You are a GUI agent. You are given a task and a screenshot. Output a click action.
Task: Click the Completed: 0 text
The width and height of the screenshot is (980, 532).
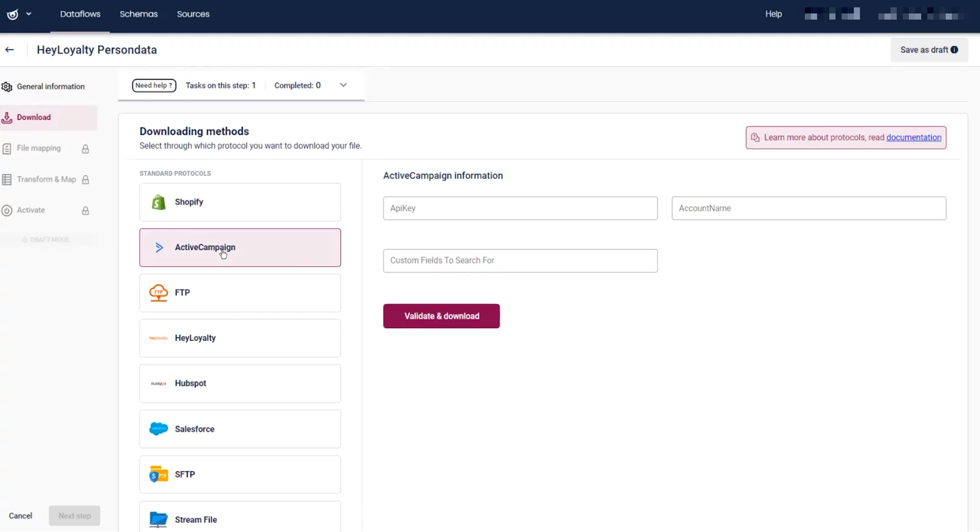(298, 85)
